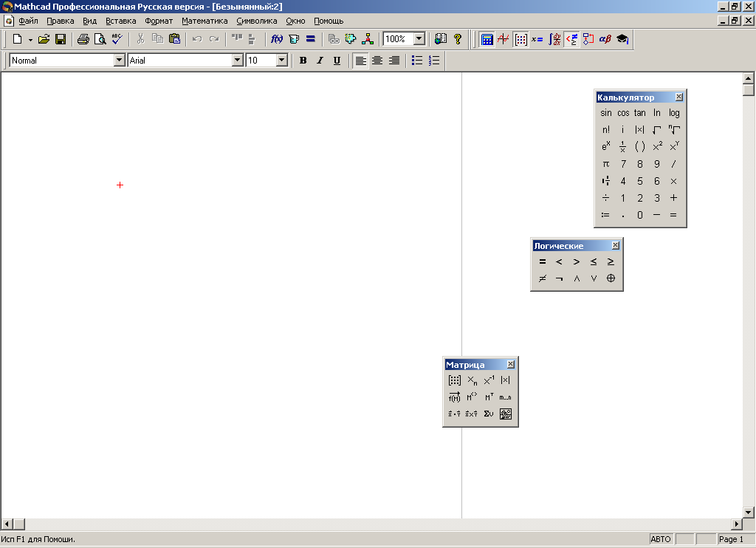Click the Spell Check icon
Viewport: 756px width, 548px height.
pyautogui.click(x=117, y=39)
